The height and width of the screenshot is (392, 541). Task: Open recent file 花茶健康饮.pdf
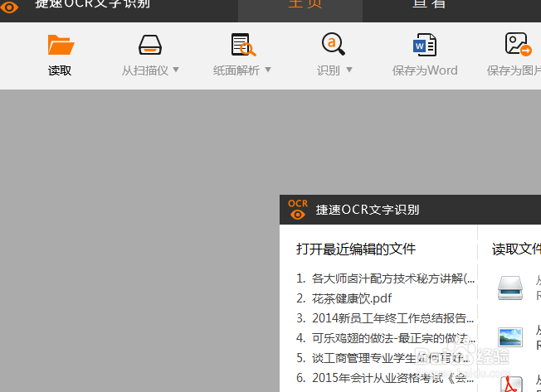pyautogui.click(x=344, y=298)
